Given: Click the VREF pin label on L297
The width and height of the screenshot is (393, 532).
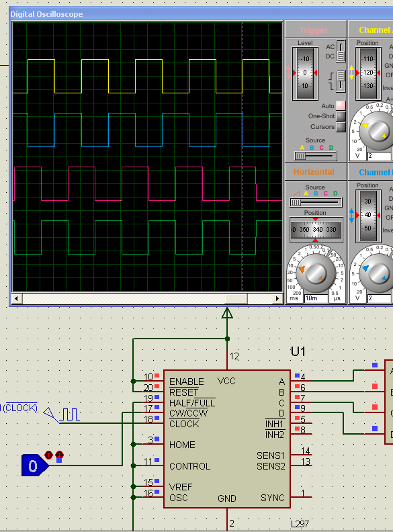Looking at the screenshot, I should click(181, 487).
